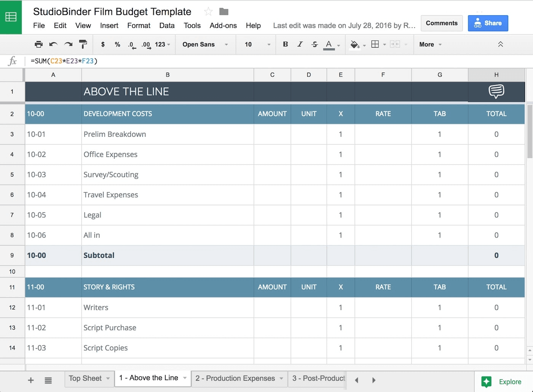Toggle strikethrough formatting
The width and height of the screenshot is (533, 392).
(314, 44)
